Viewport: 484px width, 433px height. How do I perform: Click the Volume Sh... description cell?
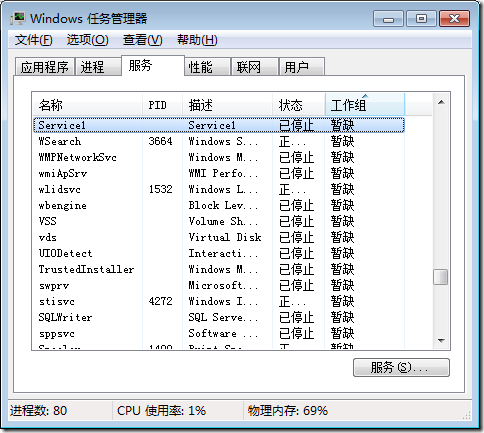223,221
